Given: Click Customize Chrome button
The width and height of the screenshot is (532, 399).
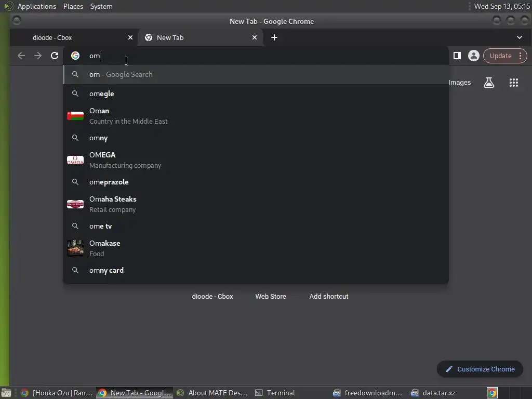Looking at the screenshot, I should (x=480, y=369).
